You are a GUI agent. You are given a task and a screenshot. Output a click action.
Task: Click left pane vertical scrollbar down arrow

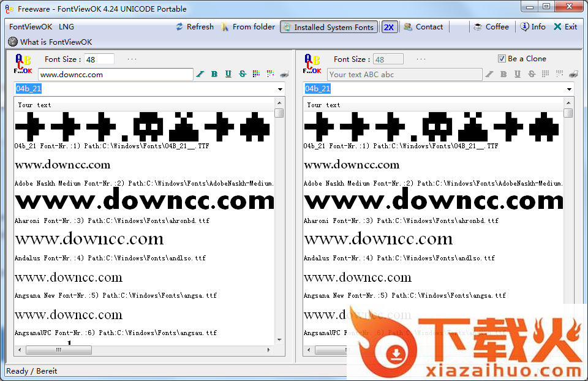(279, 340)
